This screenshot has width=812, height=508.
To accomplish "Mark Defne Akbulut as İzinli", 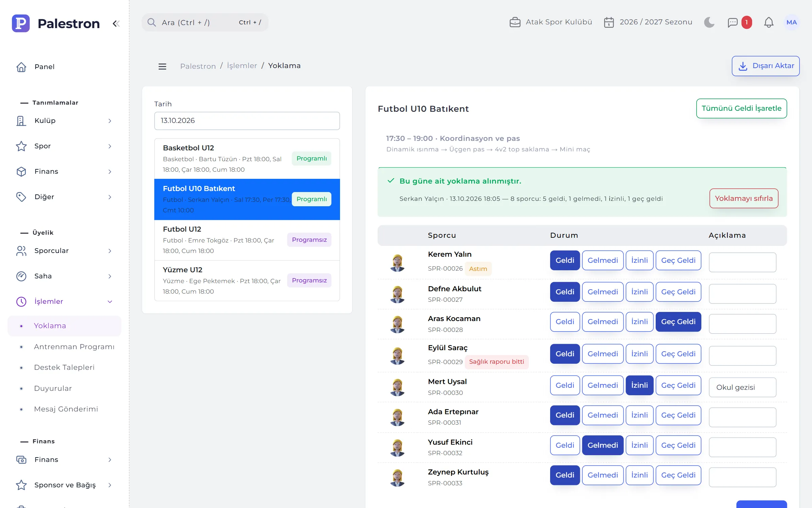I will (x=639, y=292).
